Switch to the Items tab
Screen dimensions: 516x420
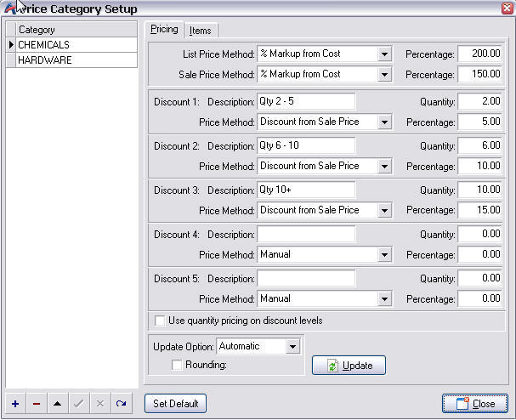click(x=201, y=31)
